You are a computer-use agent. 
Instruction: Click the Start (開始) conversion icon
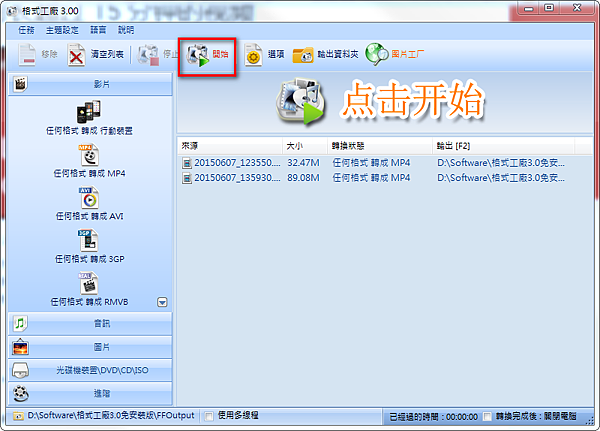pos(198,55)
